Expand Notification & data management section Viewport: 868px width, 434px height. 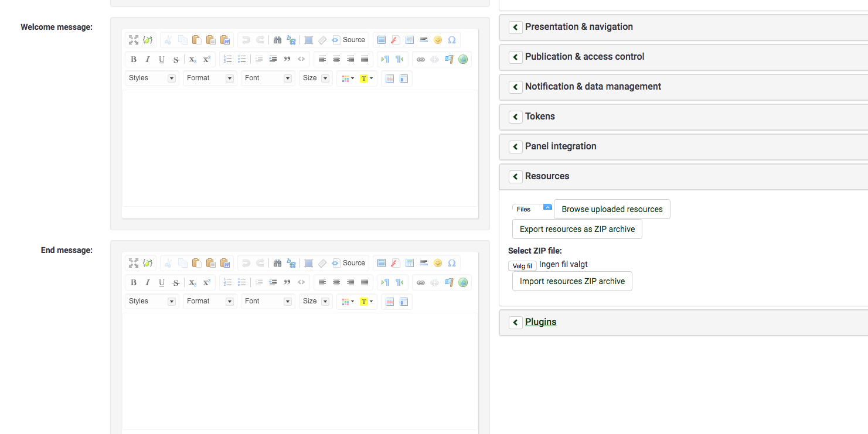pyautogui.click(x=516, y=87)
